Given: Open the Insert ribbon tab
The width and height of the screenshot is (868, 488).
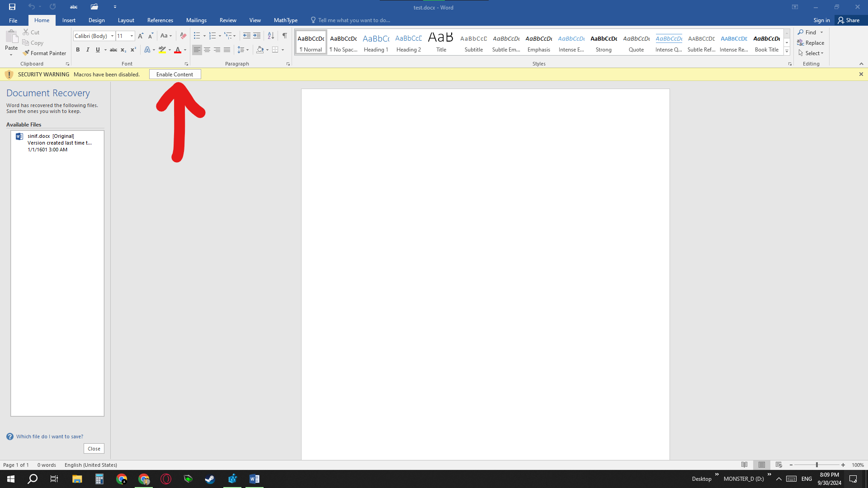Looking at the screenshot, I should coord(69,20).
